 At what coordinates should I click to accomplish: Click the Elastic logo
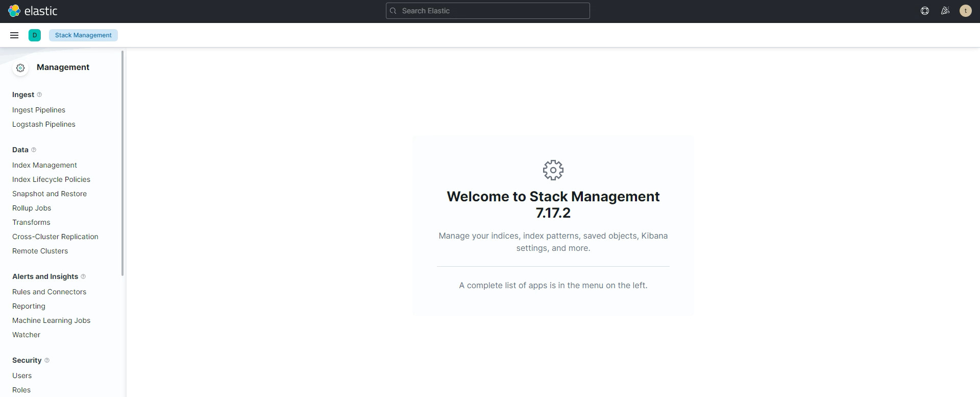pos(33,11)
